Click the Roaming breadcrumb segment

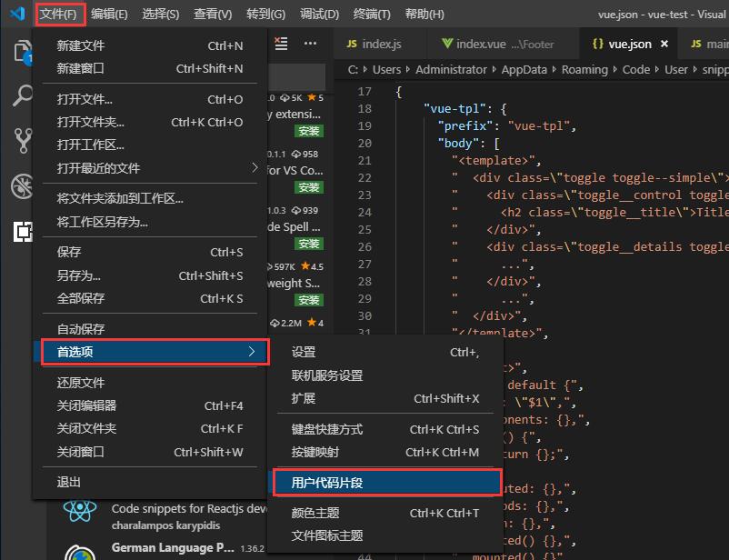pos(584,70)
